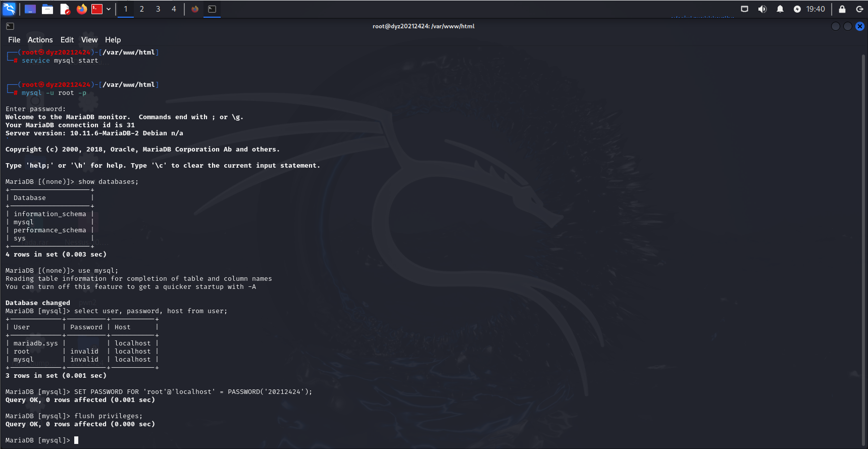868x449 pixels.
Task: Switch to workspace 2
Action: tap(142, 9)
